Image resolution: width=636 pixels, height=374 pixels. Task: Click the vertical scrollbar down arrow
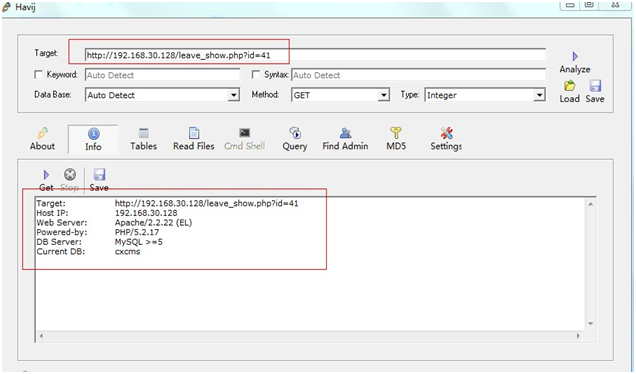click(591, 324)
